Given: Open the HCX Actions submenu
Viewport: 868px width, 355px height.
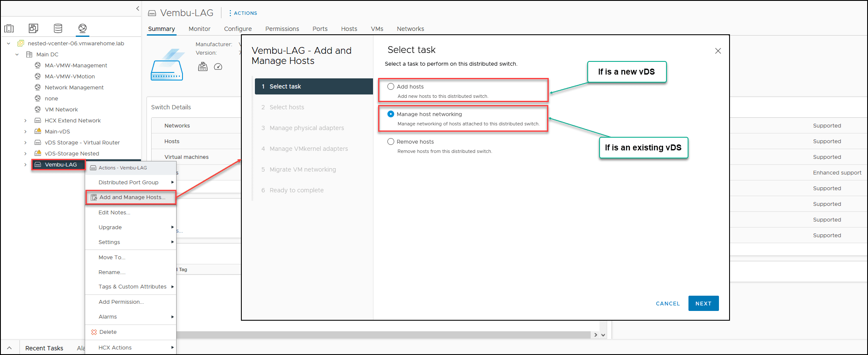Looking at the screenshot, I should (131, 347).
